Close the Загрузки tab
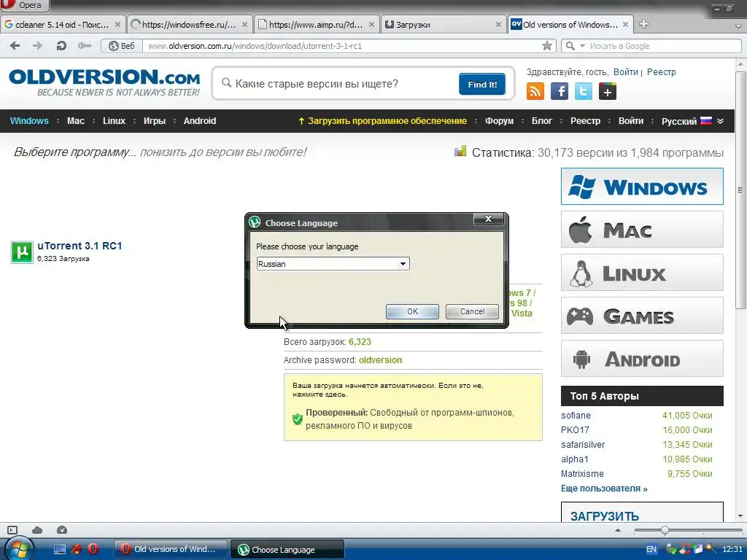This screenshot has height=560, width=747. pos(498,24)
